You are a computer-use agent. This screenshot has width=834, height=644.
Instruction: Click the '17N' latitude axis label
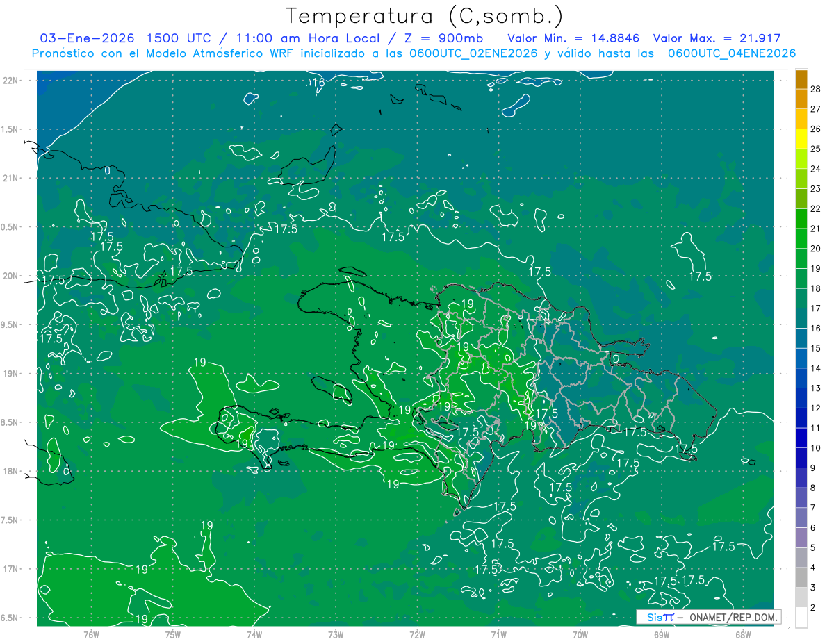point(11,569)
